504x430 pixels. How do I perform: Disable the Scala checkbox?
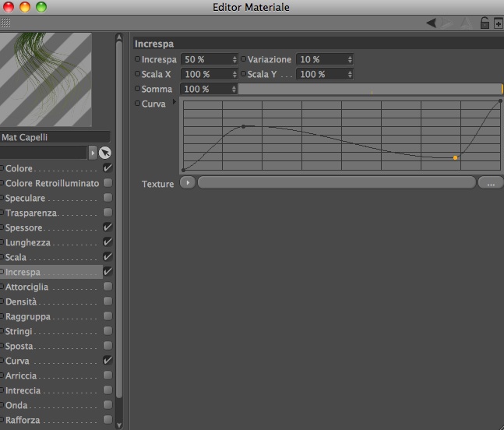(x=107, y=256)
